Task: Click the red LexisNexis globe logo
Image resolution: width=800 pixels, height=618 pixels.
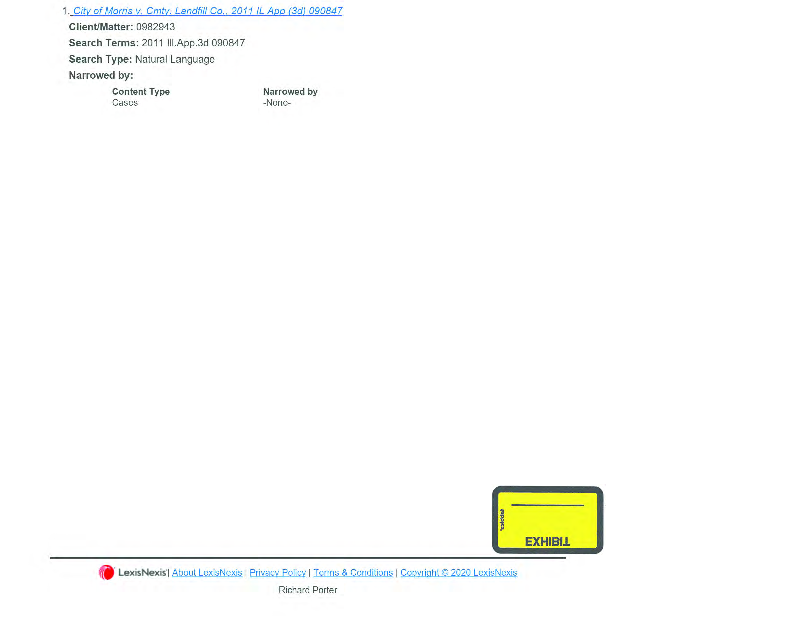Action: [106, 573]
